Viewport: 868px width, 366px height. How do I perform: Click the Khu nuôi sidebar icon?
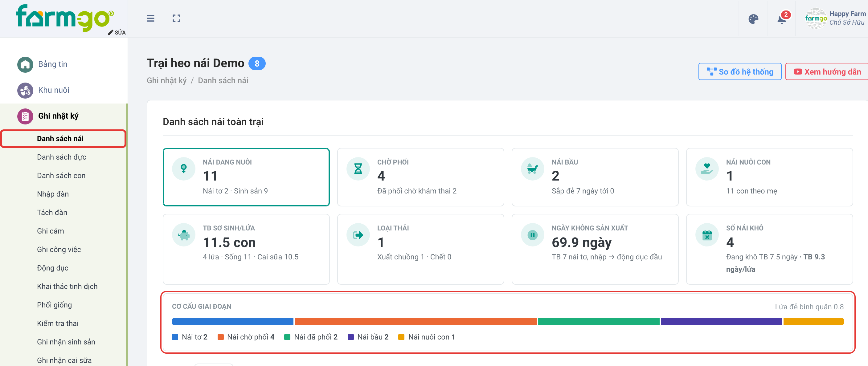click(25, 90)
